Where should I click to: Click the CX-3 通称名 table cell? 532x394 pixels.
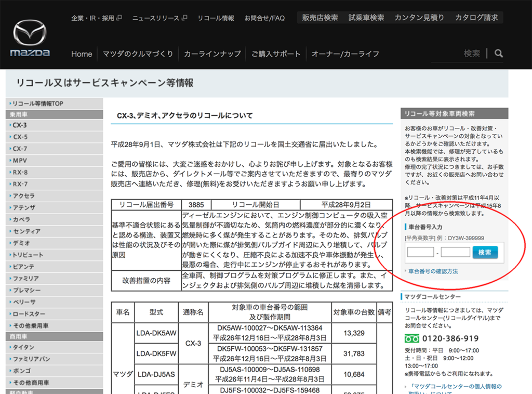(x=193, y=344)
